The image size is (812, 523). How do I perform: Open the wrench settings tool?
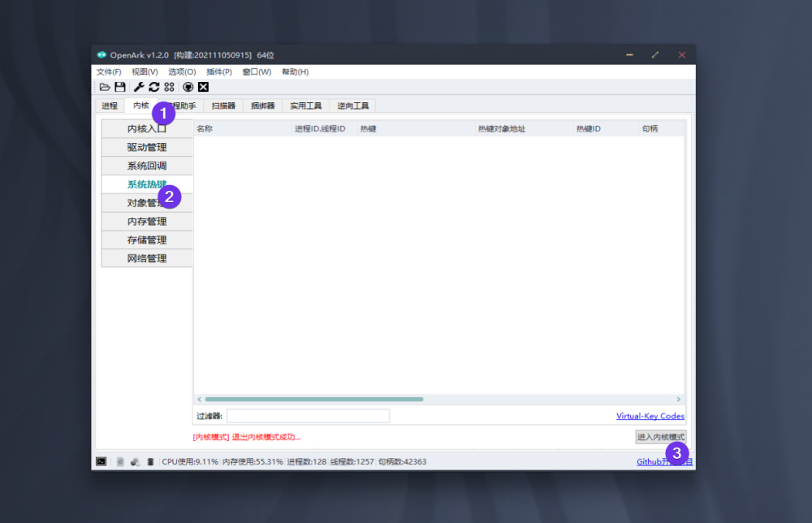tap(139, 87)
